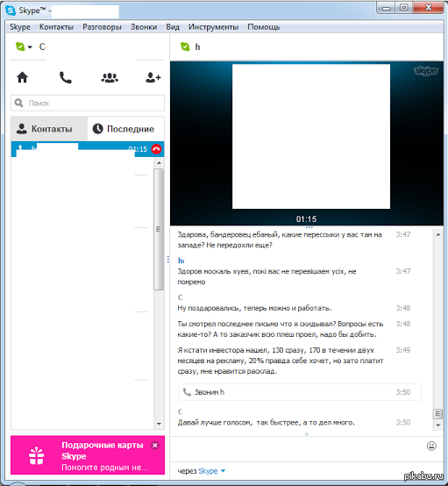End the call with the red hang-up button
Image resolution: width=448 pixels, height=486 pixels.
coord(156,149)
